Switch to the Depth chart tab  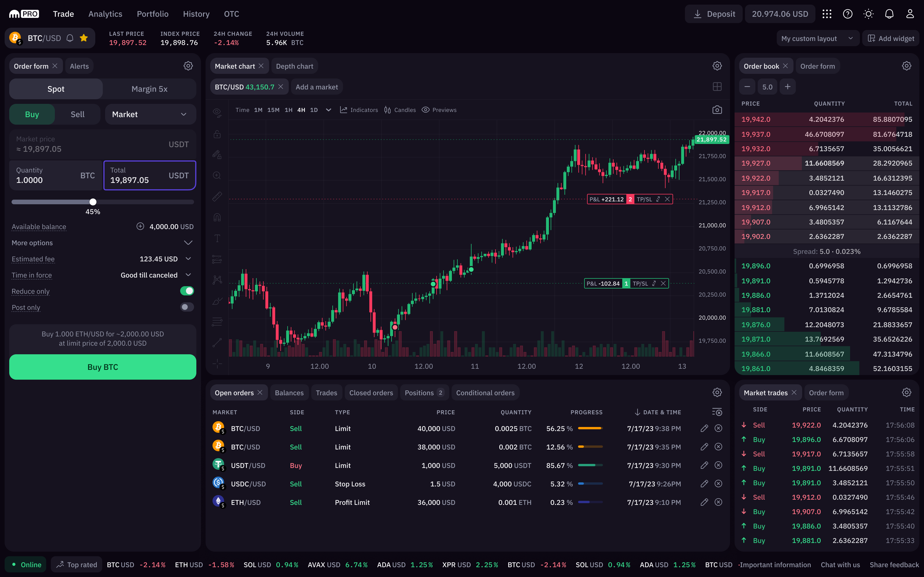click(295, 66)
